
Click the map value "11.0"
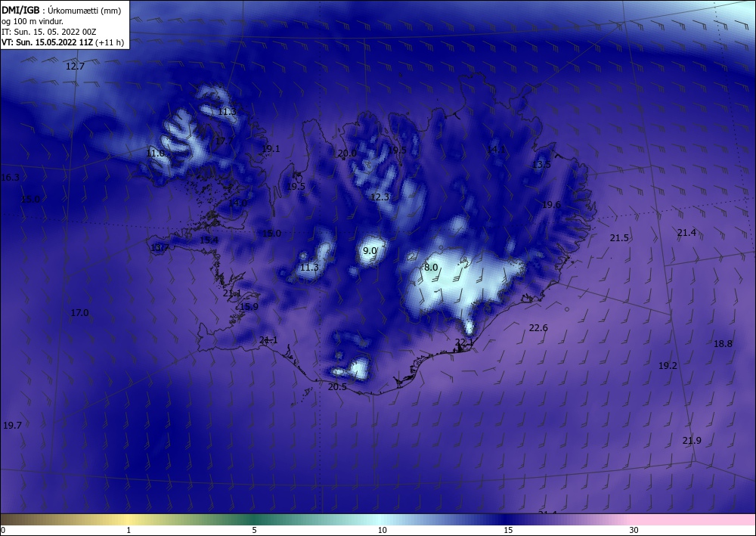click(x=155, y=153)
